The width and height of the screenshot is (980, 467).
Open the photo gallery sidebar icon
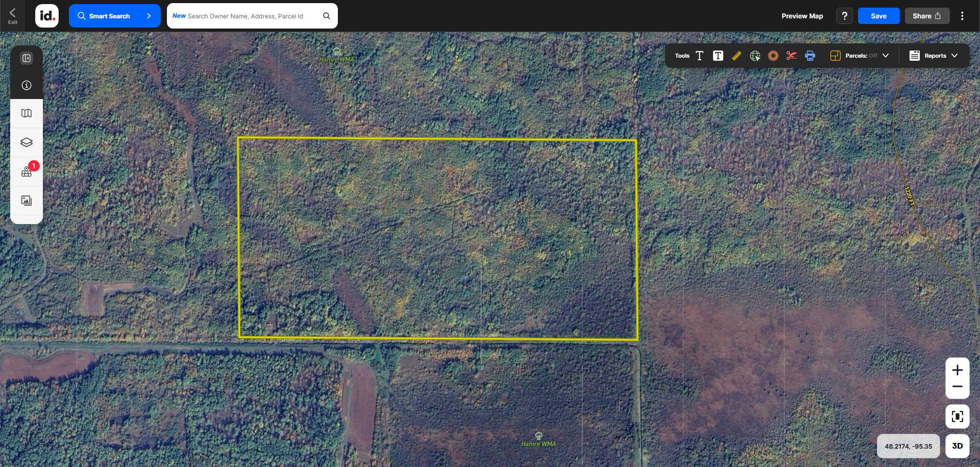coord(27,201)
